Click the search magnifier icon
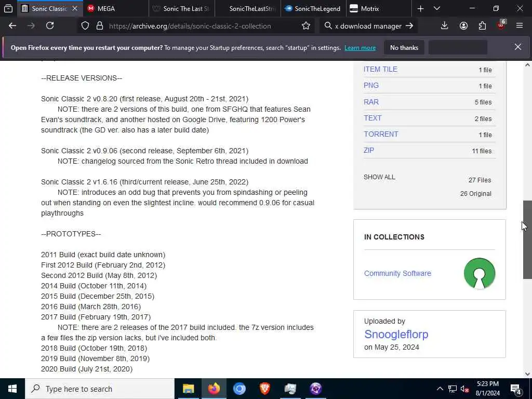The height and width of the screenshot is (399, 532). [328, 26]
